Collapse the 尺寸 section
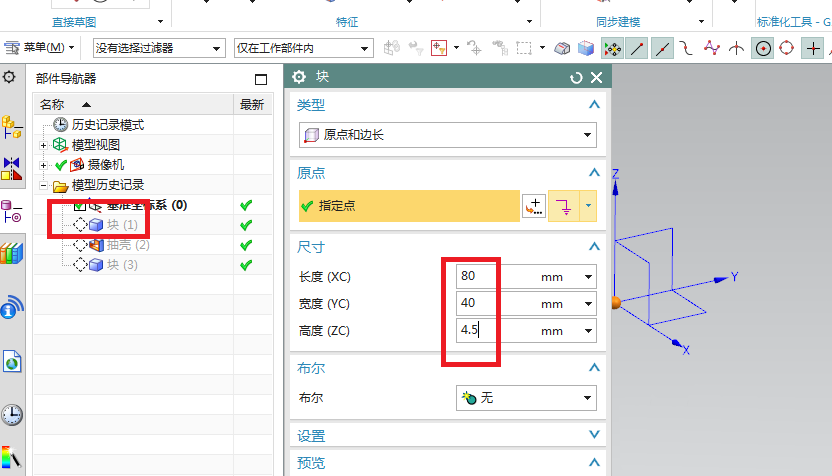 point(594,246)
